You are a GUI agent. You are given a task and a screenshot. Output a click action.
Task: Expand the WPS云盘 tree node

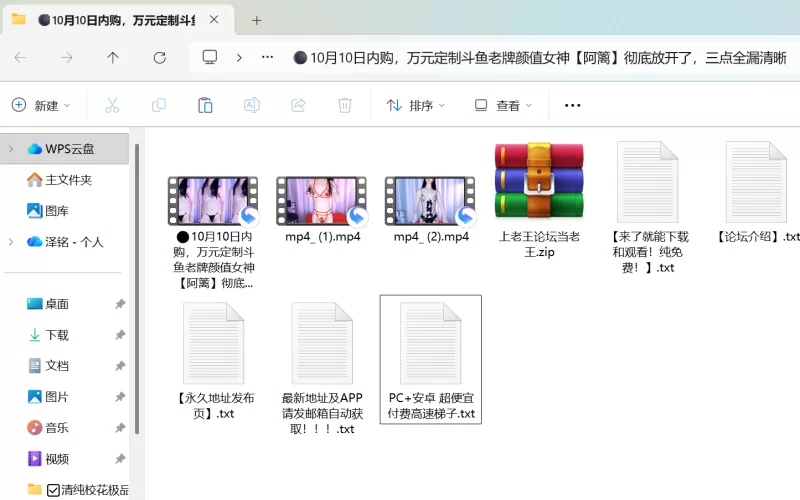pyautogui.click(x=10, y=149)
